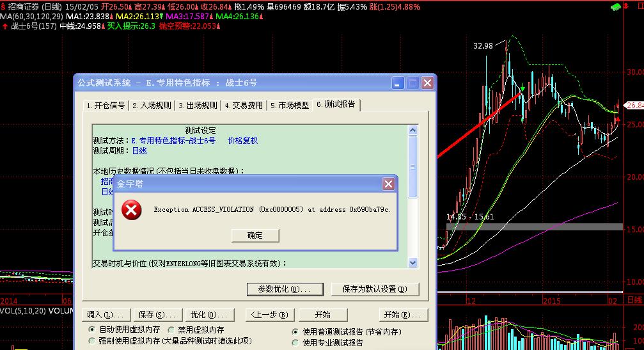Close the 公式测试系统 window
The width and height of the screenshot is (644, 350).
427,83
